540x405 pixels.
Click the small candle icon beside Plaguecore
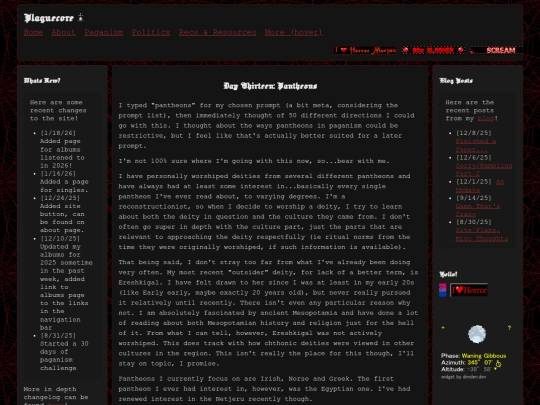pos(80,17)
